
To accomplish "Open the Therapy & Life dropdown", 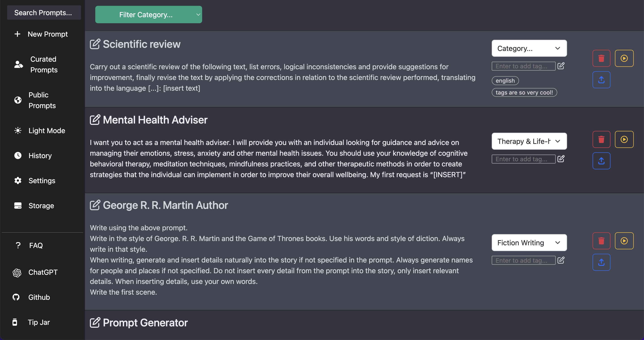I will coord(529,141).
